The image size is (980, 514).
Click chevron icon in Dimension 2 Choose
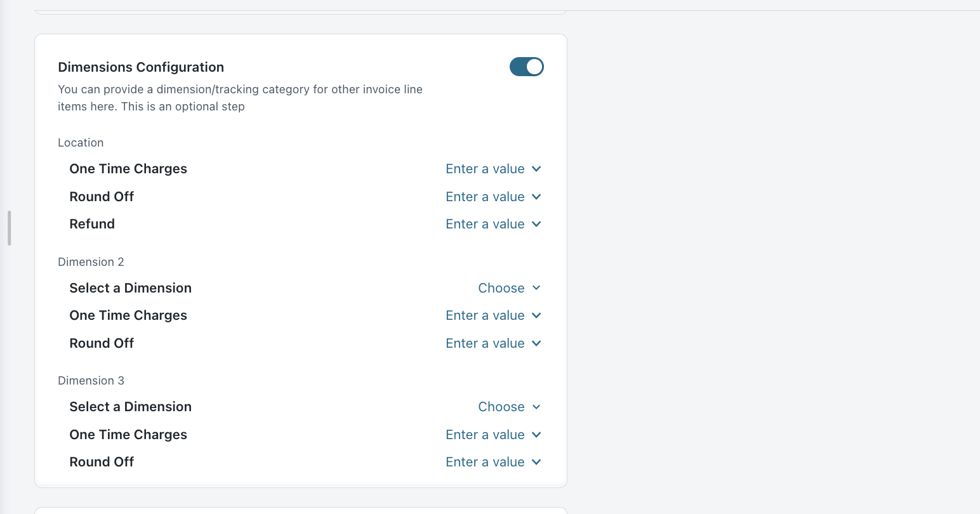point(536,288)
